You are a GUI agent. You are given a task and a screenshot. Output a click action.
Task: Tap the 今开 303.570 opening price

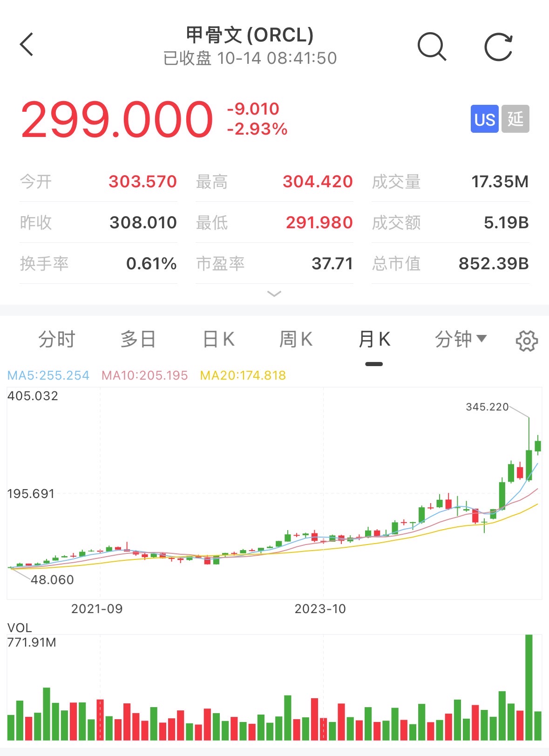click(142, 182)
